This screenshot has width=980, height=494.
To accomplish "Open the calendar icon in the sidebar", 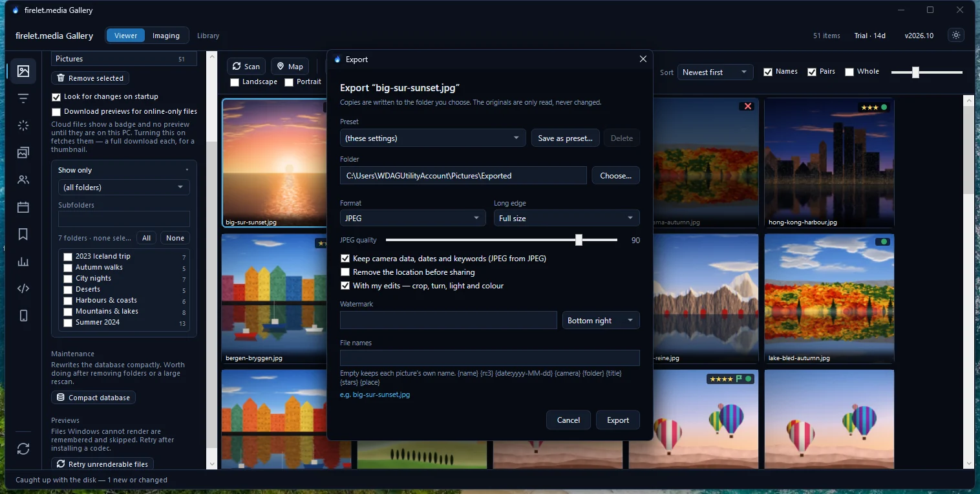I will pyautogui.click(x=23, y=207).
